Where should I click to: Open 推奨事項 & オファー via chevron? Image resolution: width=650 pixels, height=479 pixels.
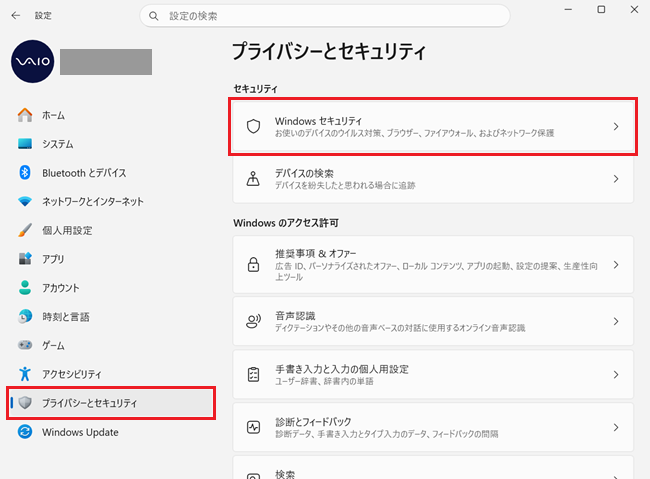tap(616, 265)
